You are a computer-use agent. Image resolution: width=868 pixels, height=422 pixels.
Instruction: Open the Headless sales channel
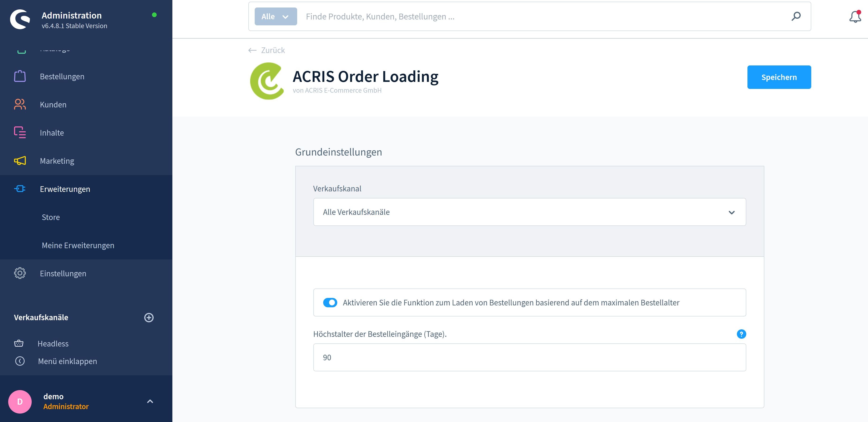53,343
